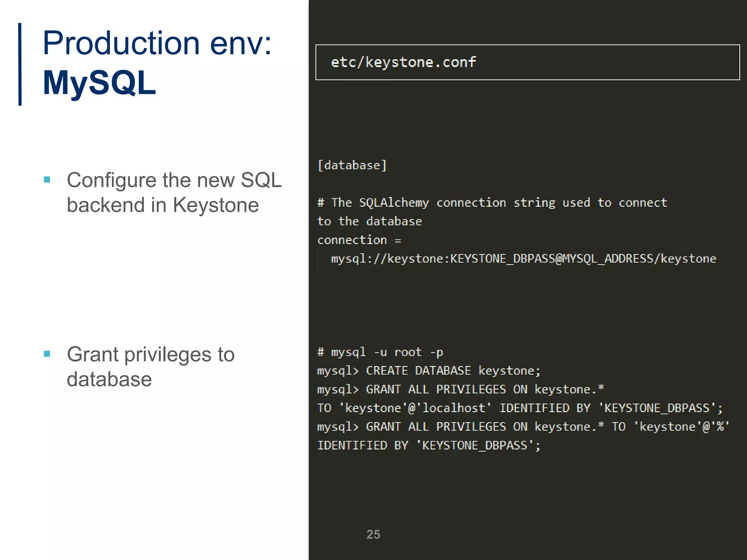This screenshot has height=560, width=747.
Task: Click the 'etc/keystone.conf' file name box
Action: (x=527, y=62)
